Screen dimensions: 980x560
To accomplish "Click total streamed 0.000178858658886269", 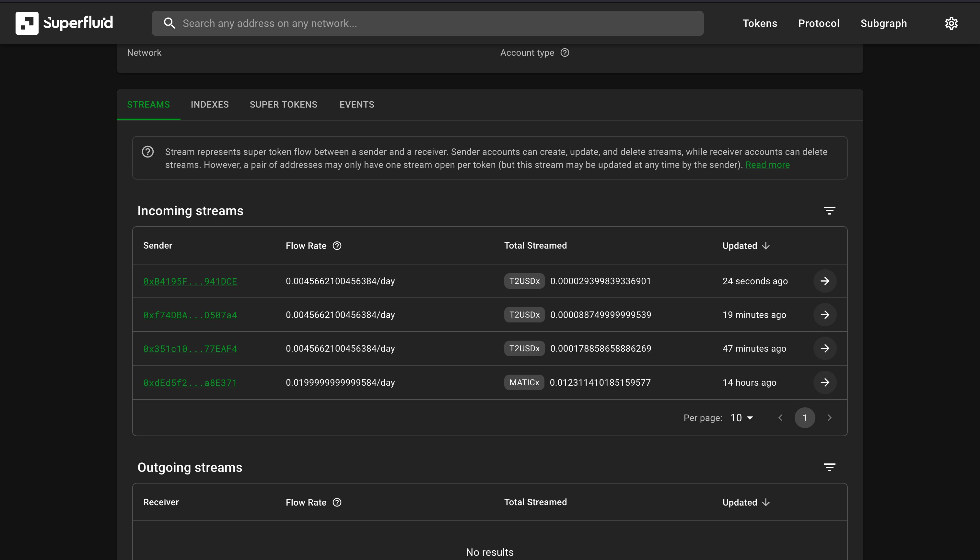I will coord(601,348).
